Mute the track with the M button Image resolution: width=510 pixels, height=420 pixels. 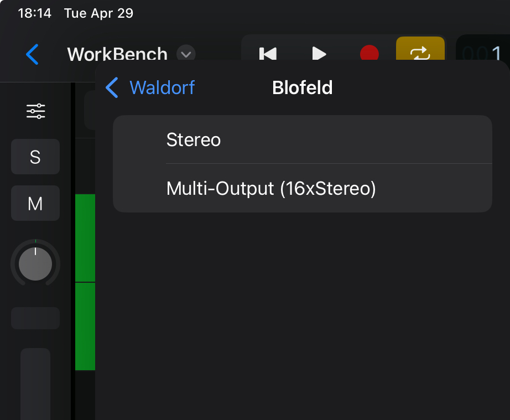tap(35, 204)
